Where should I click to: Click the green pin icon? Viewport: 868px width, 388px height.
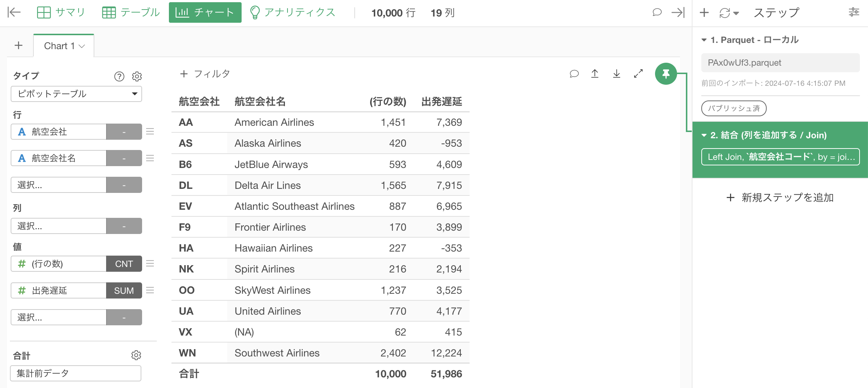click(x=666, y=74)
